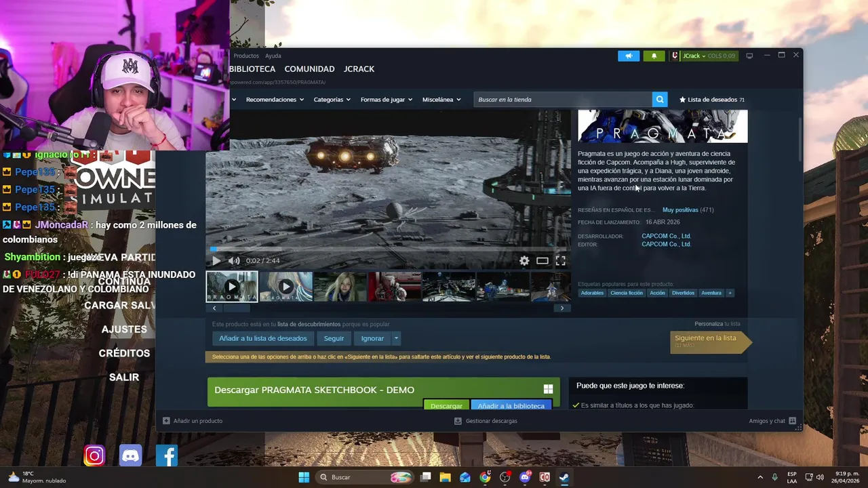The image size is (868, 488).
Task: Open the Lista de deseados star link
Action: pos(712,100)
